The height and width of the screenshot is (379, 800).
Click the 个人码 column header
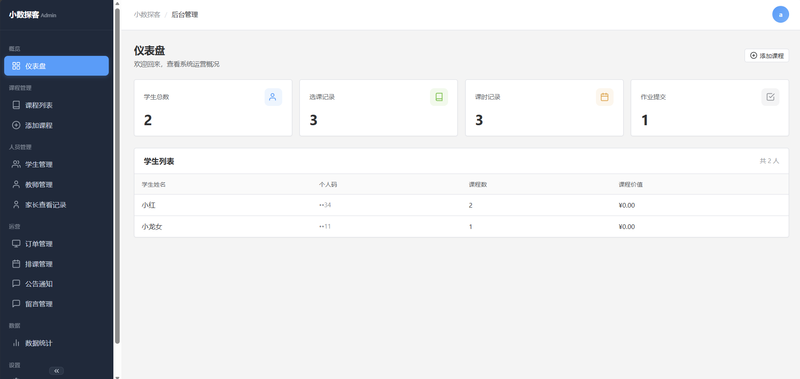click(x=328, y=184)
